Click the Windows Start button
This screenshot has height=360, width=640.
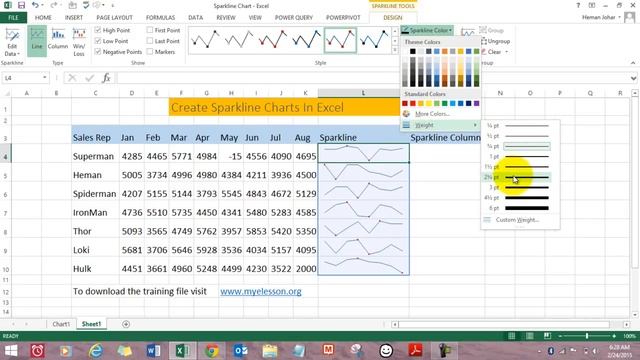(x=11, y=351)
